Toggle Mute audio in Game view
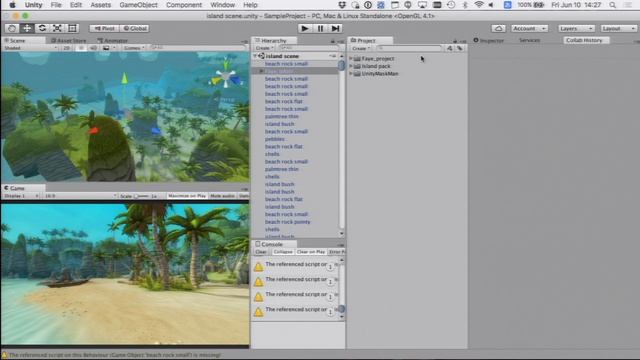This screenshot has width=640, height=360. click(222, 196)
